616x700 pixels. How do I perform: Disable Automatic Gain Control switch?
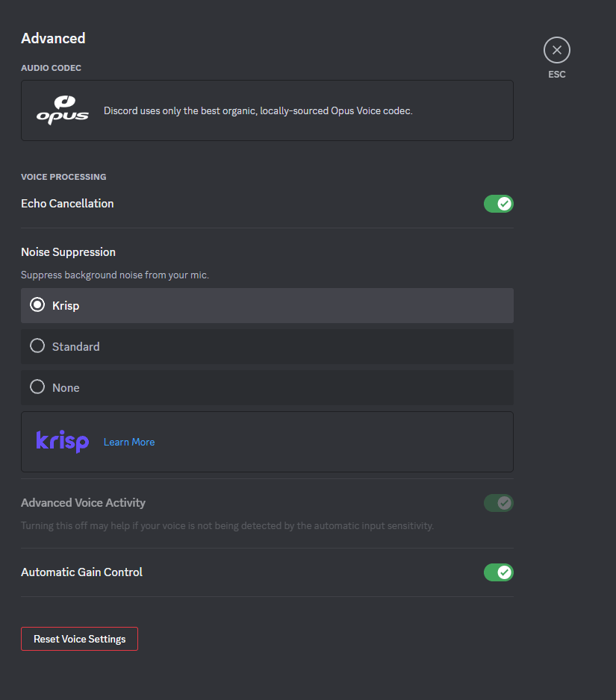coord(499,572)
